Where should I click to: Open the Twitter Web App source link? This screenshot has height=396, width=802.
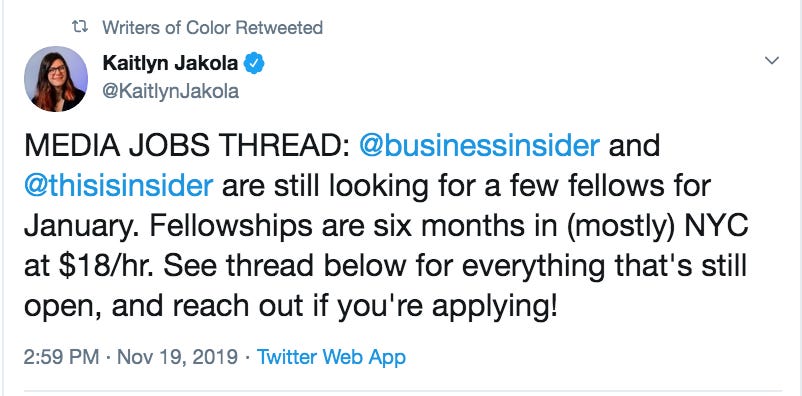coord(331,357)
